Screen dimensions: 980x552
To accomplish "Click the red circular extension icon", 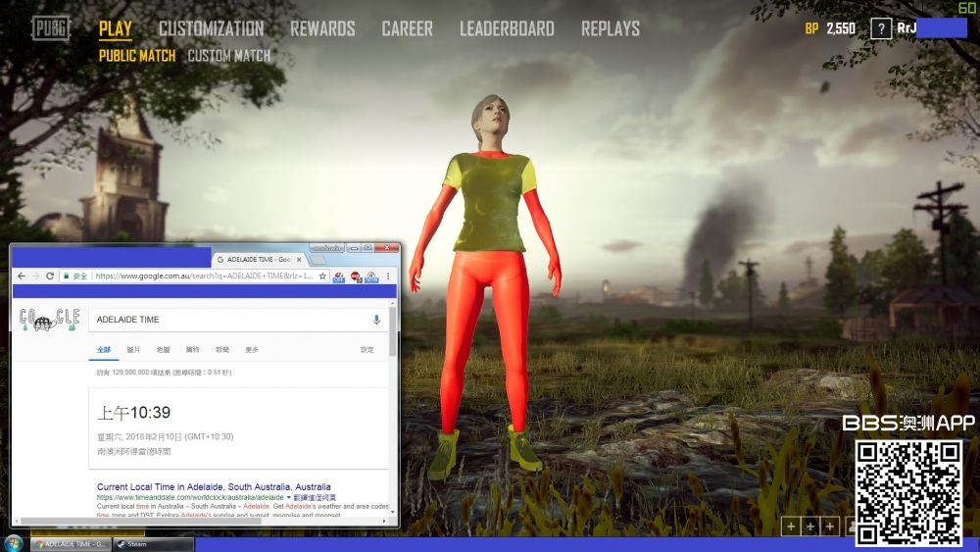I will (356, 276).
